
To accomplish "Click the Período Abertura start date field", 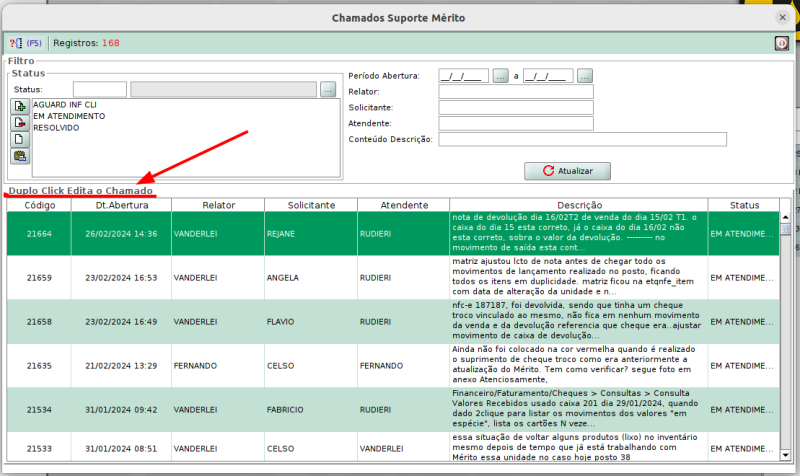I will pyautogui.click(x=463, y=77).
